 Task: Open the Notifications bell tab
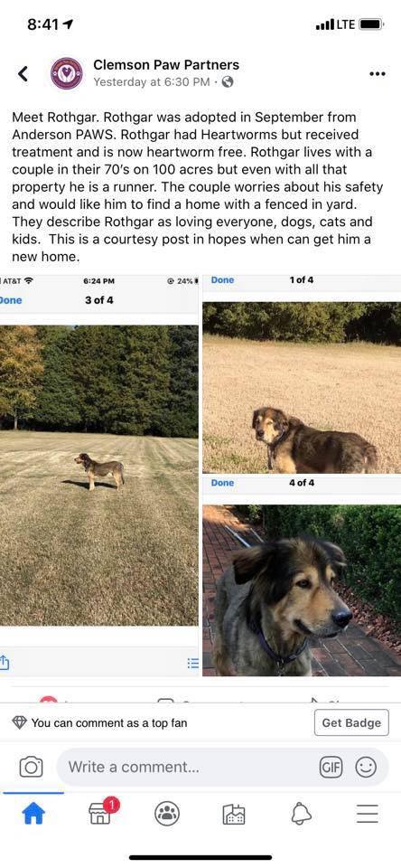pos(301,814)
